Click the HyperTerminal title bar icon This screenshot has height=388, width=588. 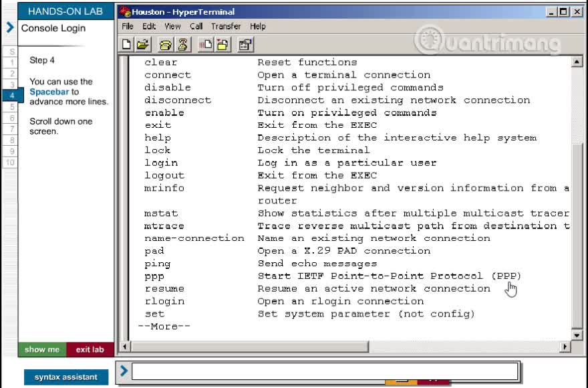pos(125,11)
